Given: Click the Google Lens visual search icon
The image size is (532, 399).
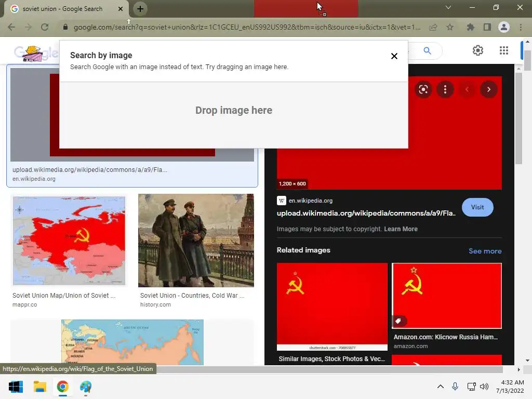Looking at the screenshot, I should [423, 89].
